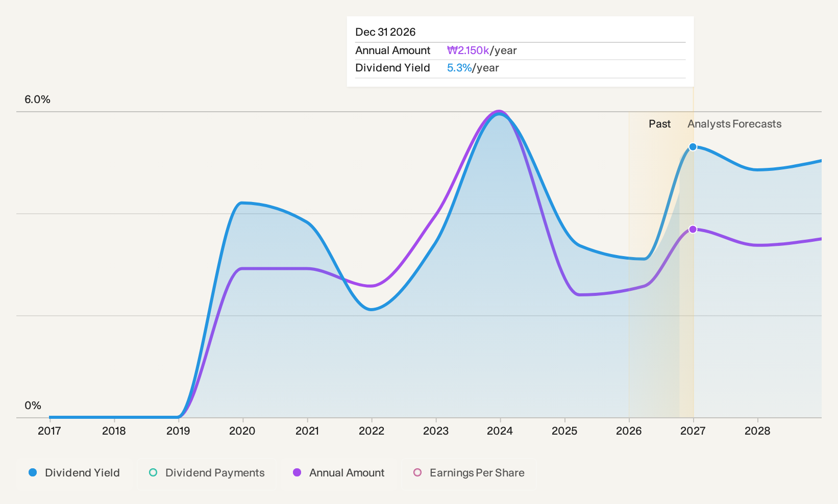Click the 2026 x-axis label

[x=629, y=431]
